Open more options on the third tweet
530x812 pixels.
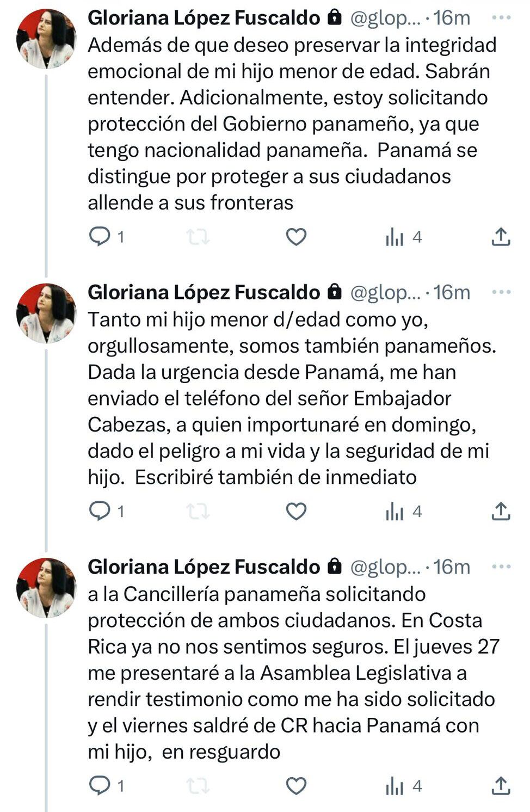click(501, 567)
